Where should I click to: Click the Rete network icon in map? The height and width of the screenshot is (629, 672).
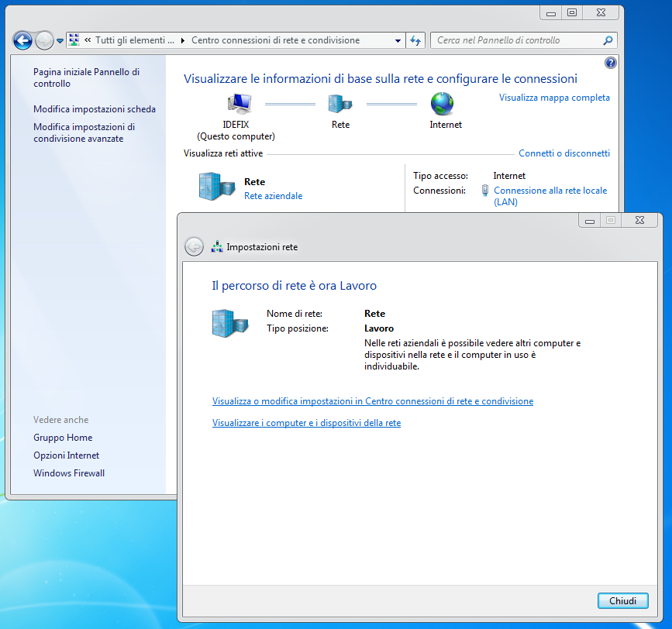pos(339,104)
